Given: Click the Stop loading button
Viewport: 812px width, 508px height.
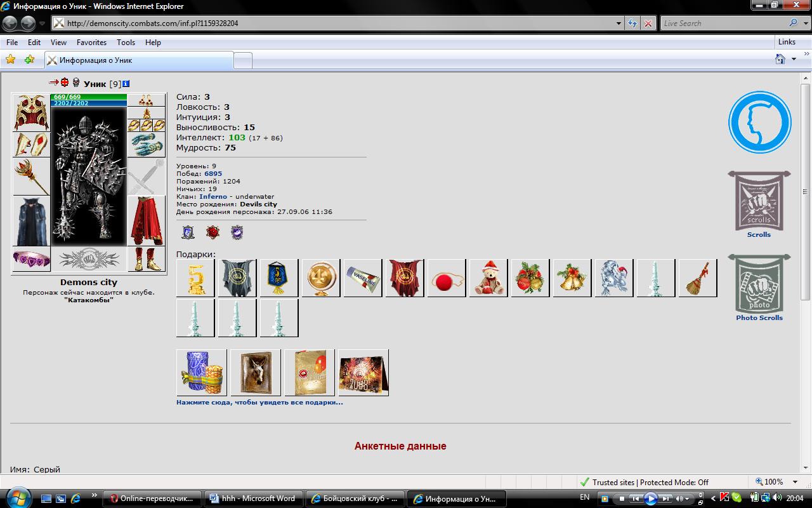Looking at the screenshot, I should (648, 23).
